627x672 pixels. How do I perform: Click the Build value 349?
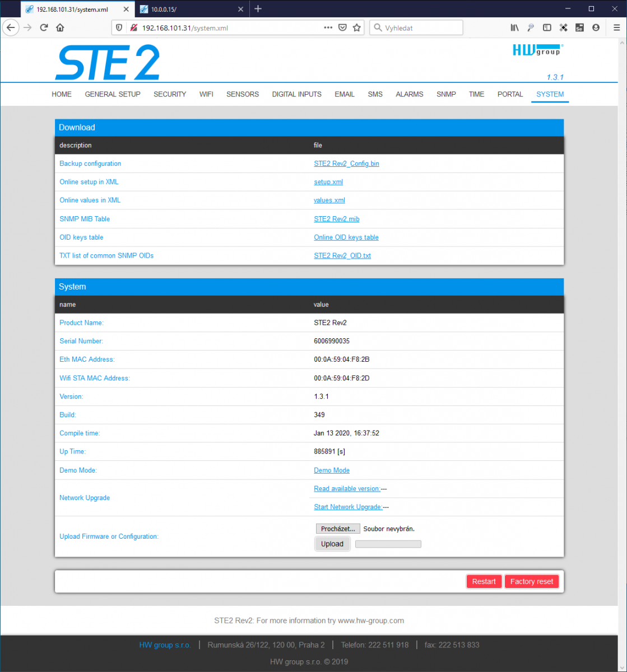click(319, 415)
